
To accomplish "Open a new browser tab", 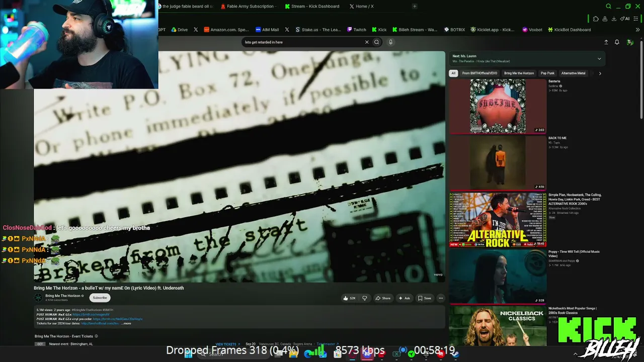I will (415, 7).
